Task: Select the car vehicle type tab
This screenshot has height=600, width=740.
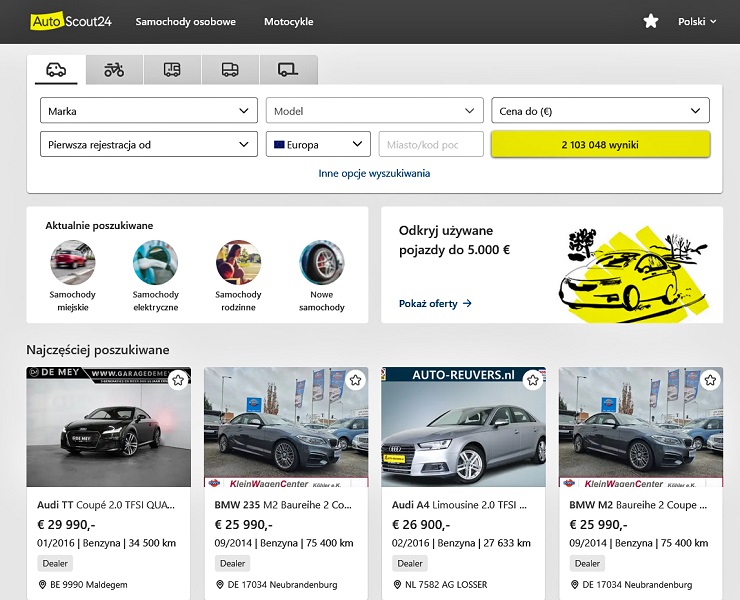Action: point(56,70)
